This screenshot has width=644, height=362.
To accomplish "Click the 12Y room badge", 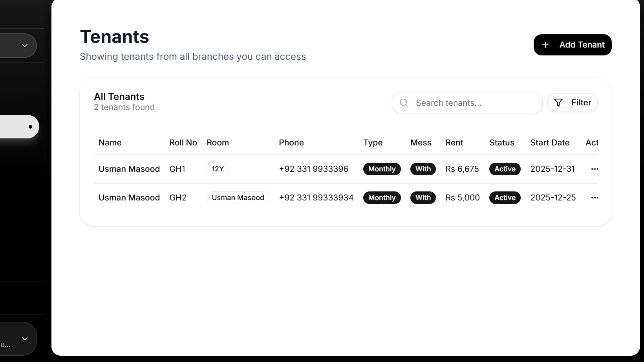I will click(x=218, y=169).
